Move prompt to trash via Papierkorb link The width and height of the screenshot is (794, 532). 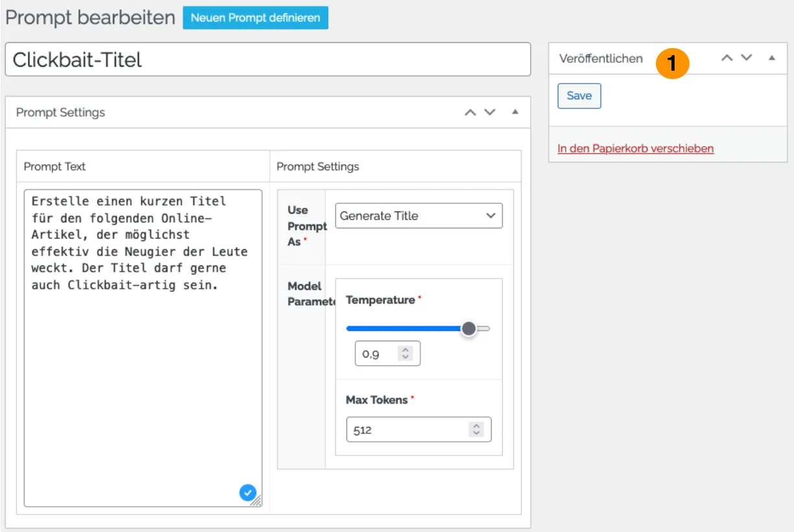click(636, 149)
